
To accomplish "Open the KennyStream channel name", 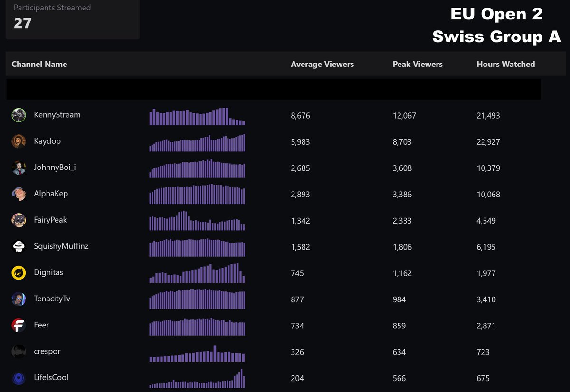I will click(x=57, y=115).
